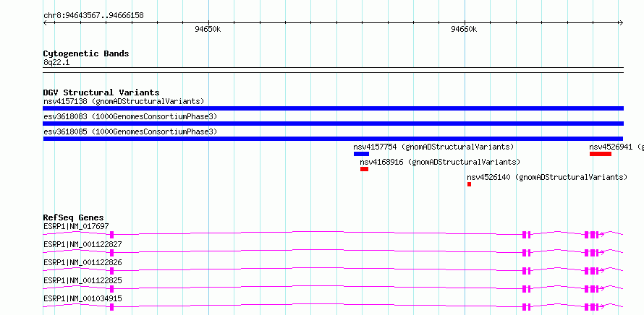Click the 8q22.1 band label
The image size is (644, 315).
(56, 62)
